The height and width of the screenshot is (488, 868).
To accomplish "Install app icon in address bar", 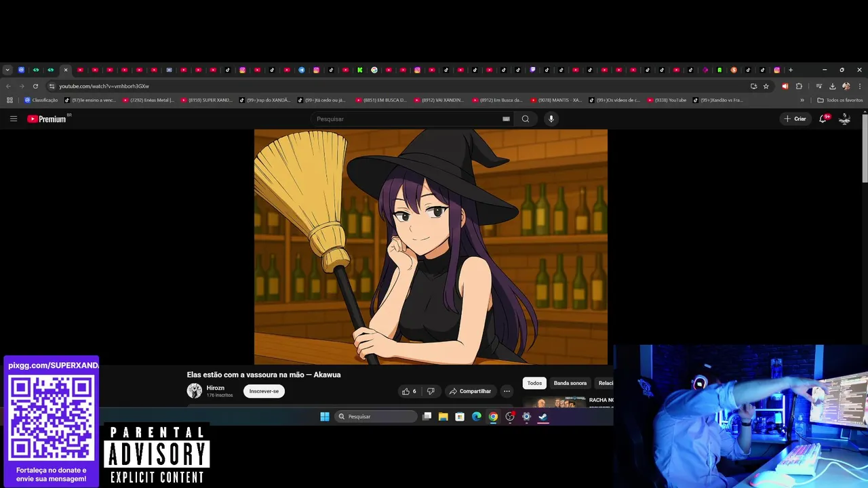I will [753, 86].
